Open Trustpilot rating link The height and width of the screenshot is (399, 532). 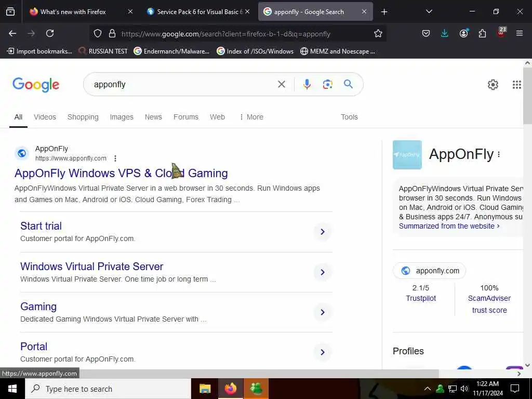point(421,298)
